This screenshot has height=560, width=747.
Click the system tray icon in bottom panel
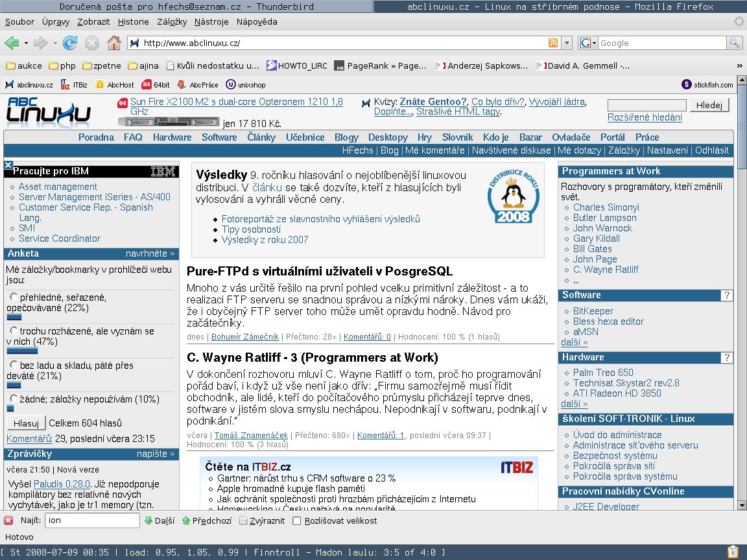[733, 552]
